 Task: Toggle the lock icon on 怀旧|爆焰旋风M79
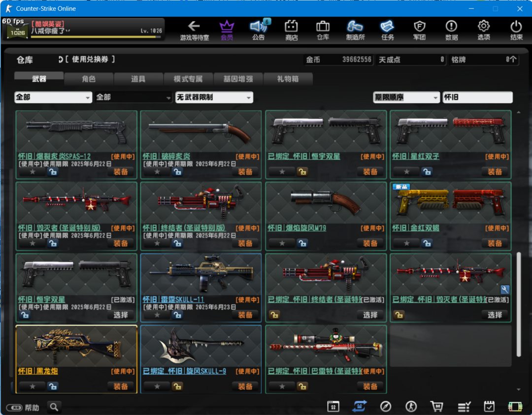coord(302,244)
